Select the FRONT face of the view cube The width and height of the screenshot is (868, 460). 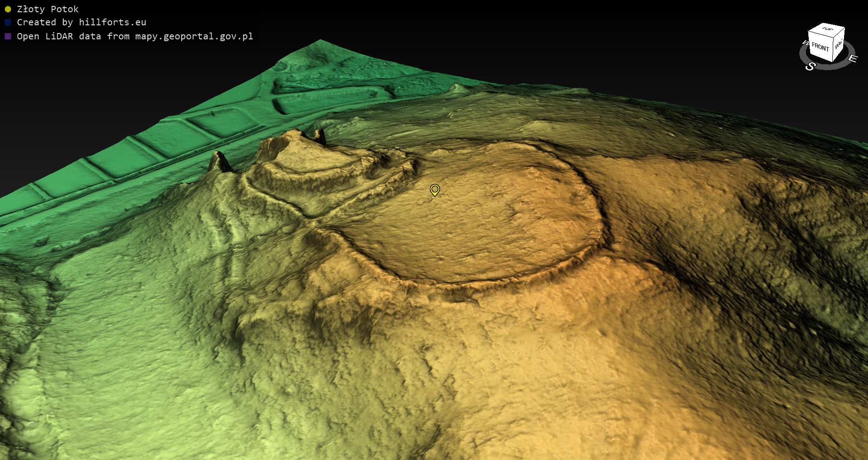[x=820, y=47]
